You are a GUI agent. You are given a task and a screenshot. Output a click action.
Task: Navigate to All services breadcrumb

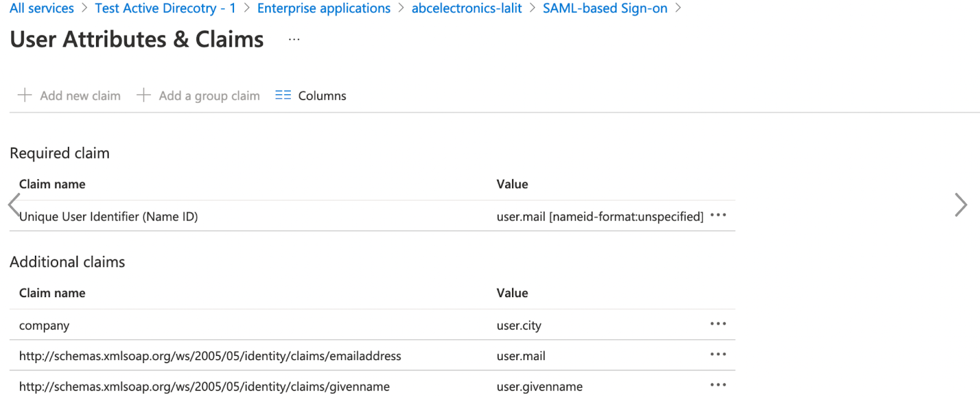click(x=42, y=9)
